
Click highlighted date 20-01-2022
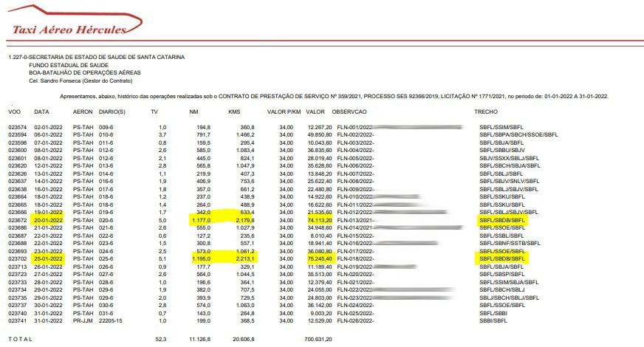coord(49,220)
